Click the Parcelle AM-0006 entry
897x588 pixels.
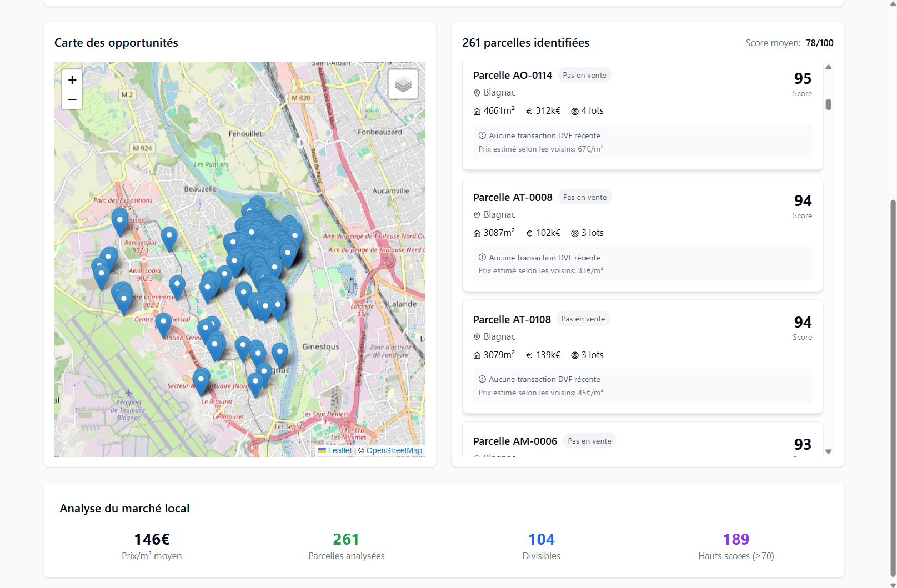tap(515, 441)
